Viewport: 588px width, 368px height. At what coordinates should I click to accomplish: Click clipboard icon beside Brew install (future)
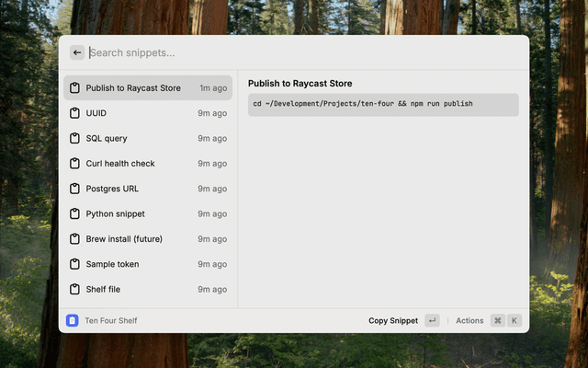(x=74, y=239)
